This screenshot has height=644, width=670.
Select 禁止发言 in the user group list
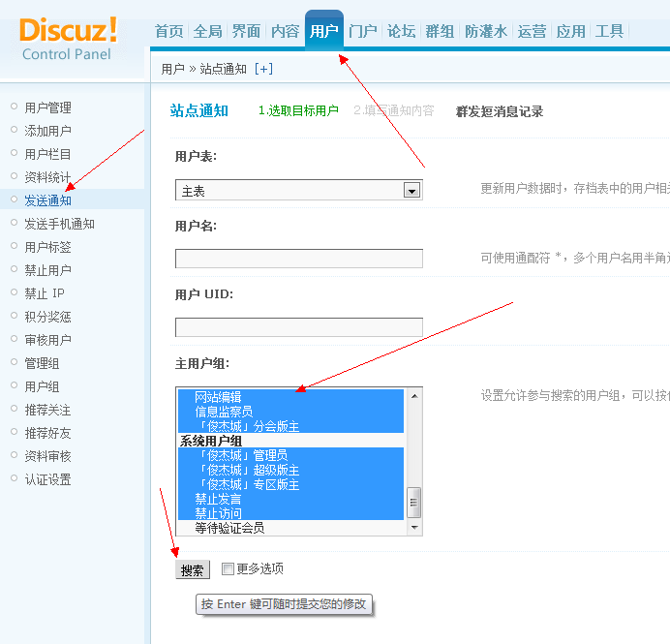click(x=290, y=499)
